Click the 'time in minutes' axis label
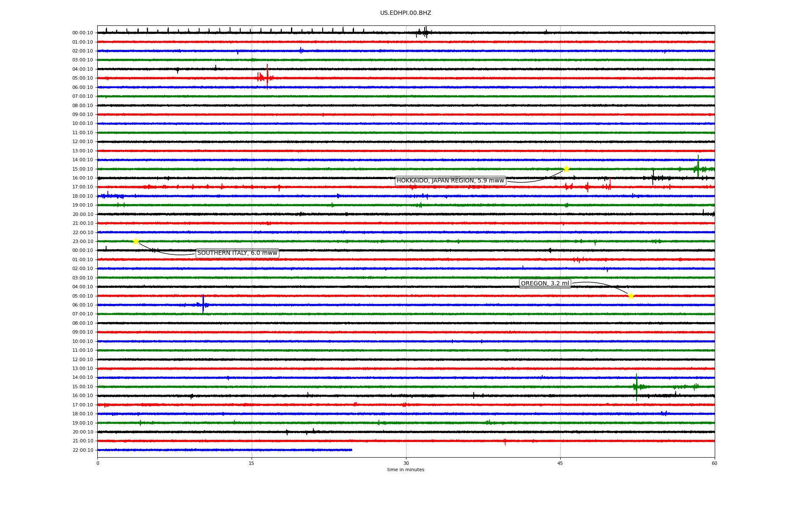The height and width of the screenshot is (508, 812). pyautogui.click(x=406, y=470)
